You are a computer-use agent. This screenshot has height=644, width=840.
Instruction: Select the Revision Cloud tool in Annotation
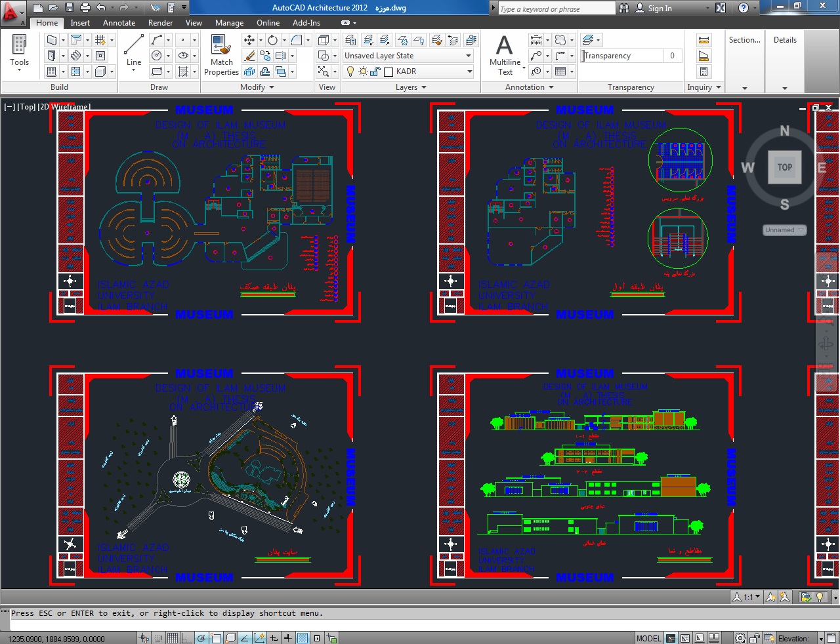(x=560, y=40)
